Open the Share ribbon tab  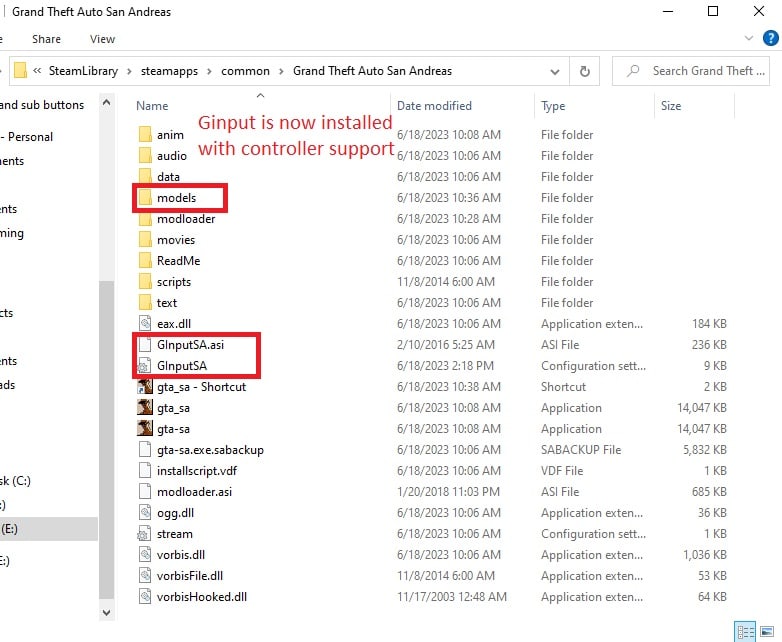[46, 39]
